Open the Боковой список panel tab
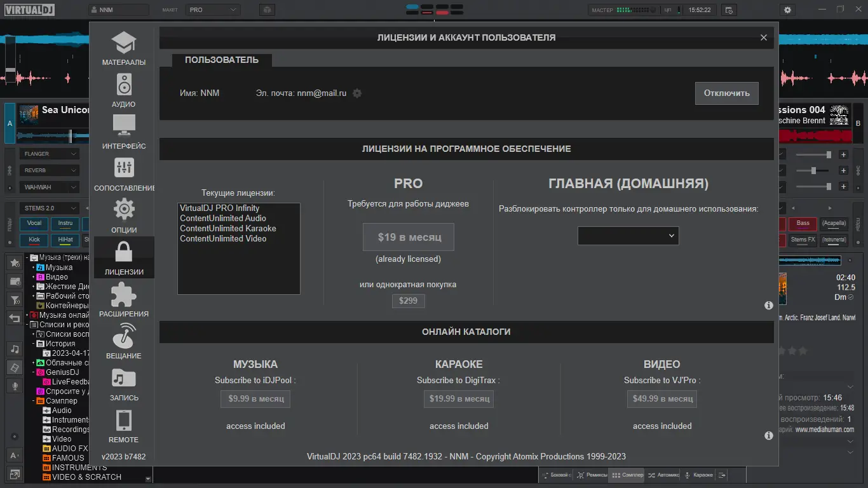The image size is (868, 488). tap(557, 475)
